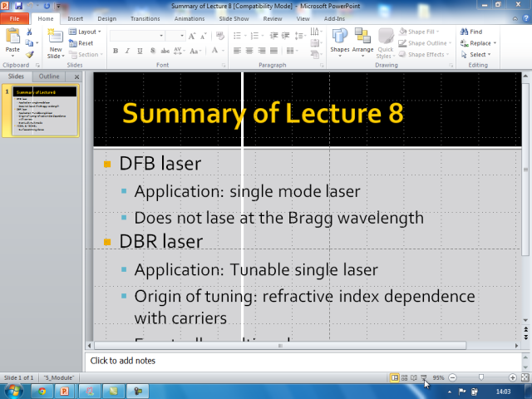The width and height of the screenshot is (532, 399).
Task: Decrease font size with Shrink Font
Action: click(203, 36)
